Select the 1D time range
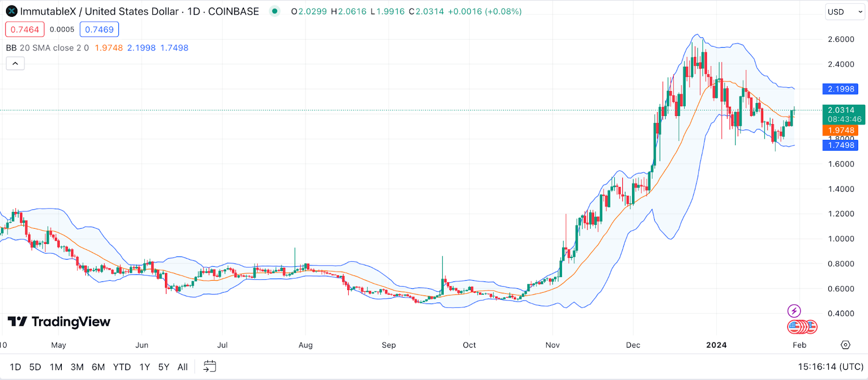Screen dimensions: 868x380 click(15, 367)
